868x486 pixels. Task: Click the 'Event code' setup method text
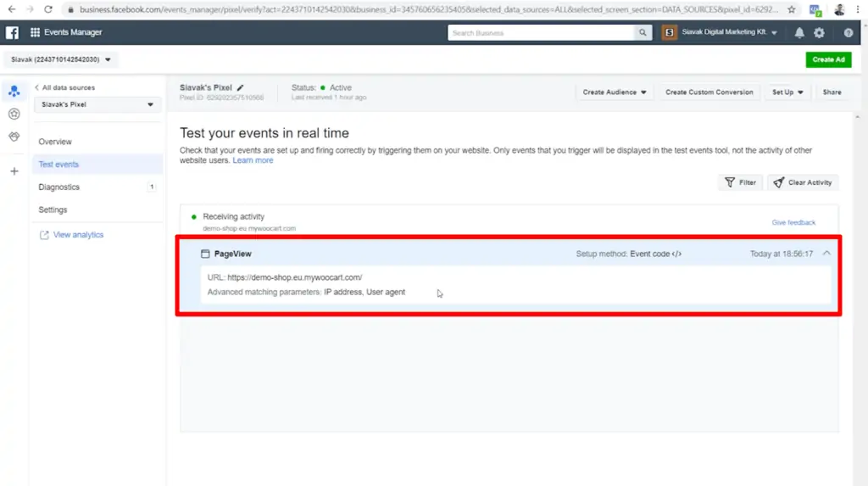coord(655,254)
